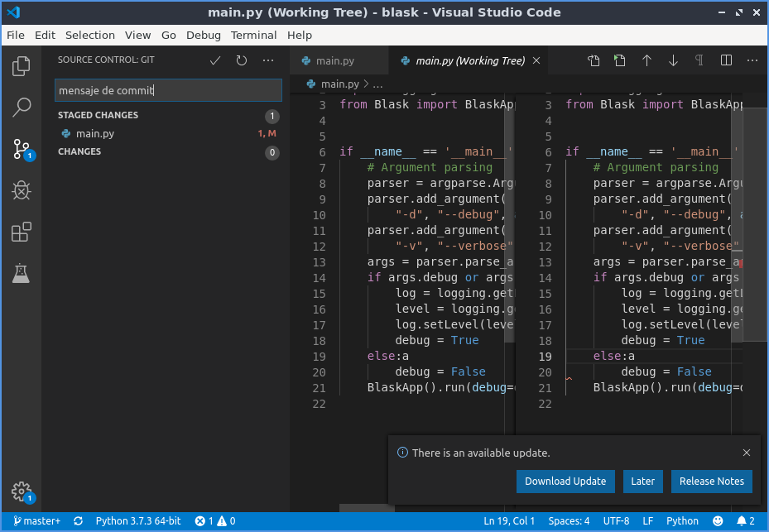769x532 pixels.
Task: Change the LF end-of-line sequence
Action: pos(648,520)
